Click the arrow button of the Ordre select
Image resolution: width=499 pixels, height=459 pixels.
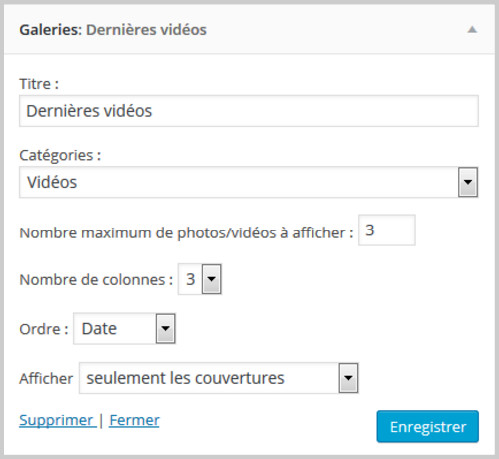click(165, 329)
